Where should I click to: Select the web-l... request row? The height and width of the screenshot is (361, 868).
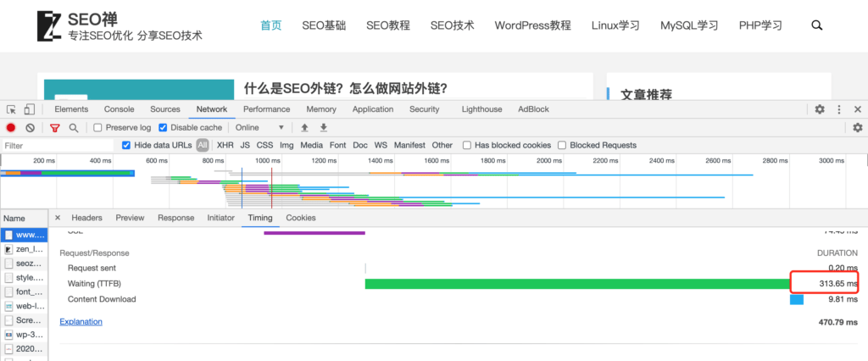point(24,306)
